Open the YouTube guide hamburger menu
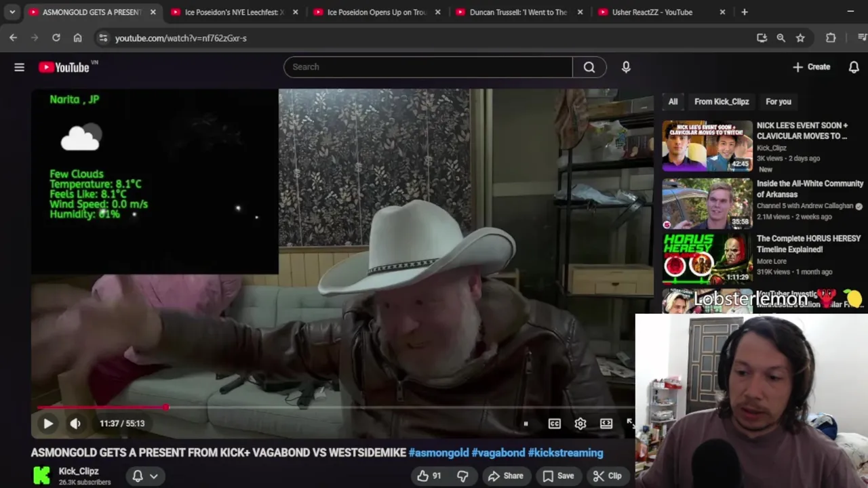Image resolution: width=868 pixels, height=488 pixels. coord(19,67)
